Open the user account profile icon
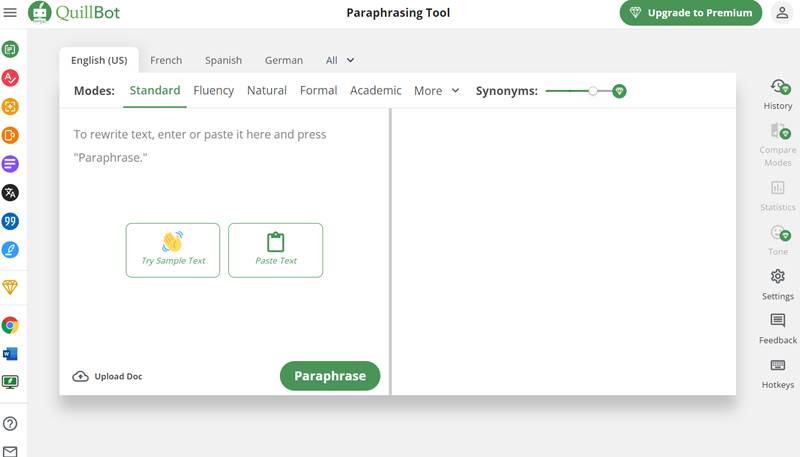This screenshot has height=457, width=800. coord(782,12)
